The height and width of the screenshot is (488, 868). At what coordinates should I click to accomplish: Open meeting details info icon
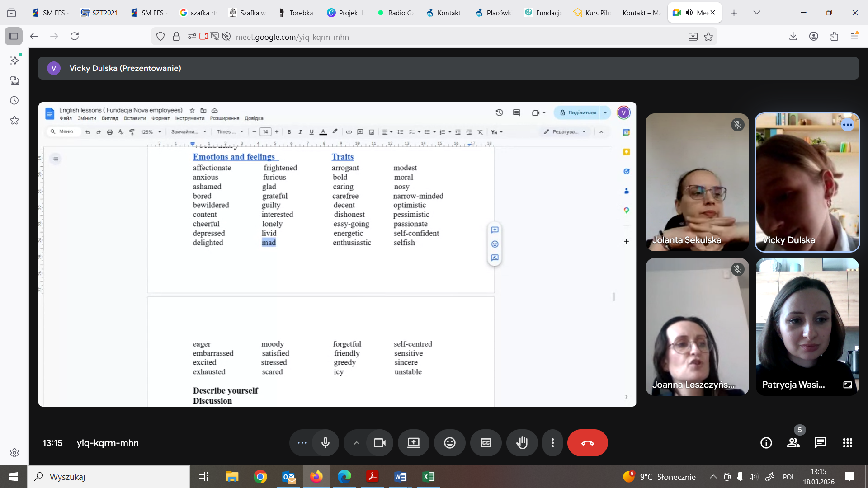766,443
